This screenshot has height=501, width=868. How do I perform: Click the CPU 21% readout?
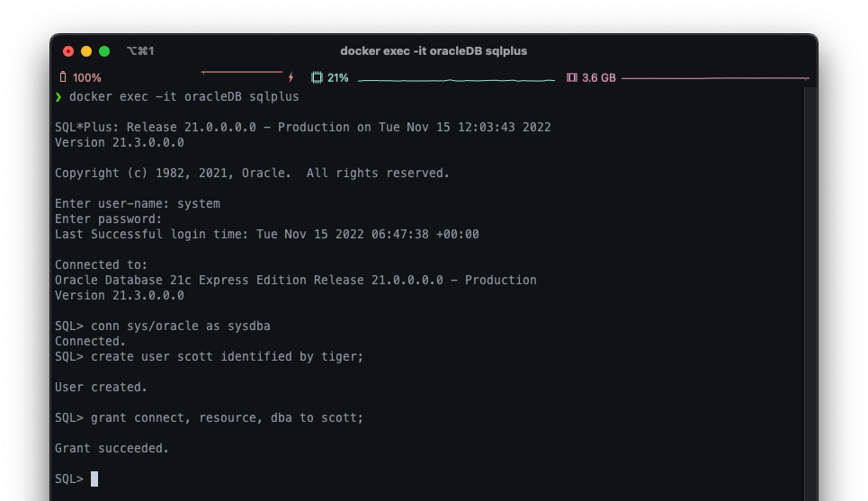tap(337, 77)
